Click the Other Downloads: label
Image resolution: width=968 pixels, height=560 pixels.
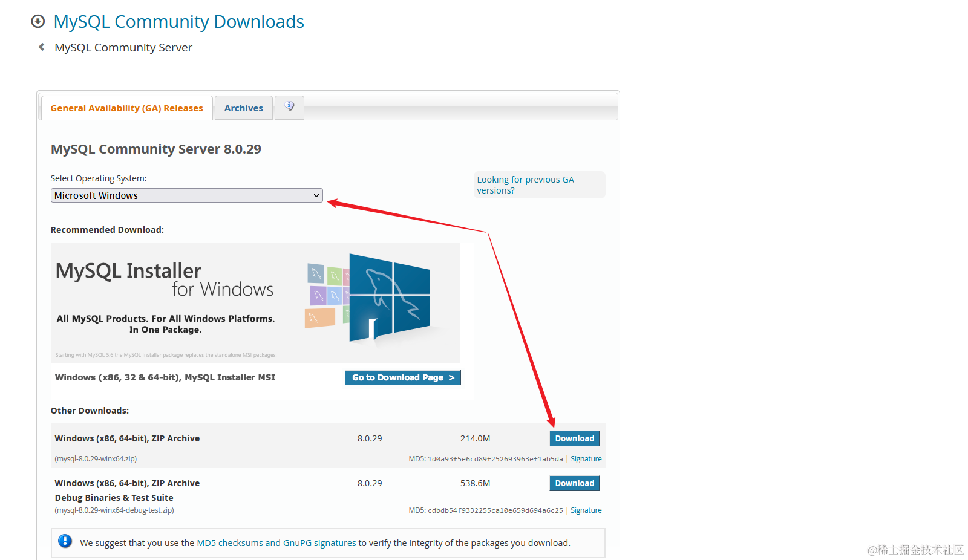tap(90, 411)
